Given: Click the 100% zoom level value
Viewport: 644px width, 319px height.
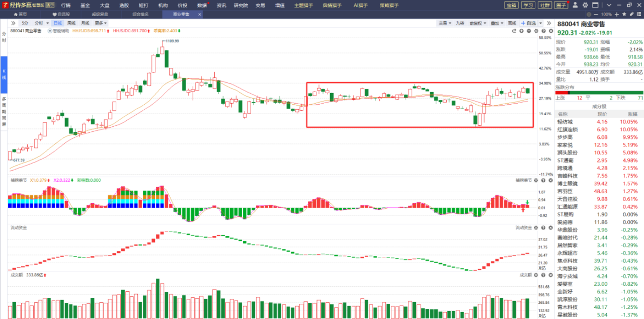Looking at the screenshot, I should (x=607, y=14).
